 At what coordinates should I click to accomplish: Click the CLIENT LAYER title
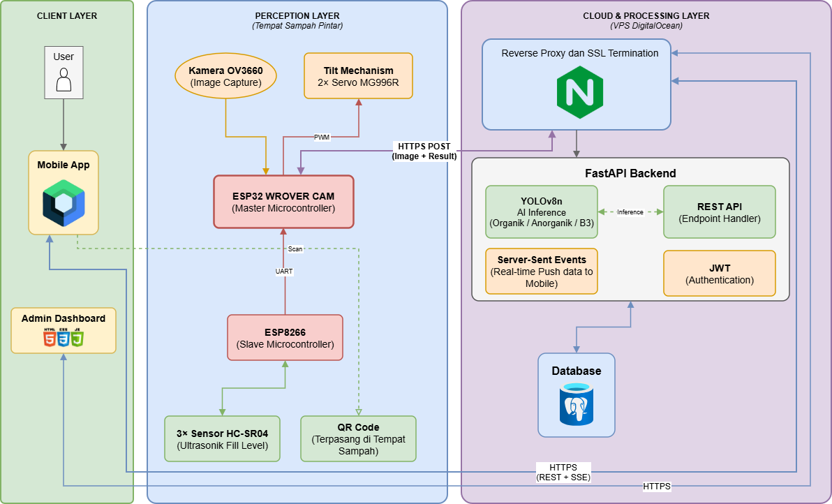[x=67, y=16]
